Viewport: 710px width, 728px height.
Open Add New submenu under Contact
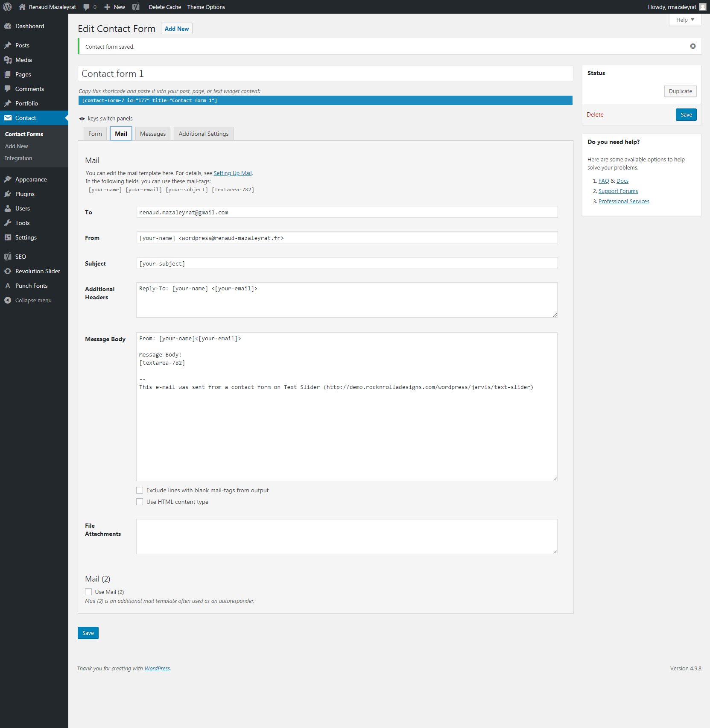pos(16,146)
